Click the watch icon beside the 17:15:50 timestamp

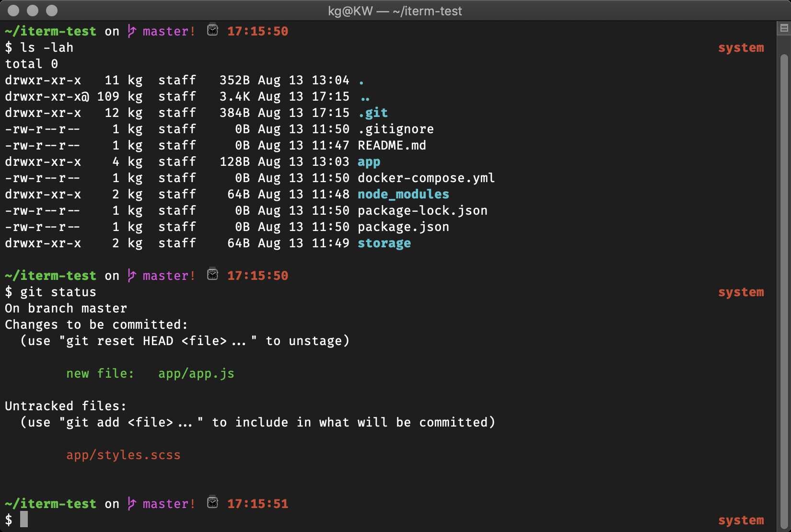[x=212, y=30]
